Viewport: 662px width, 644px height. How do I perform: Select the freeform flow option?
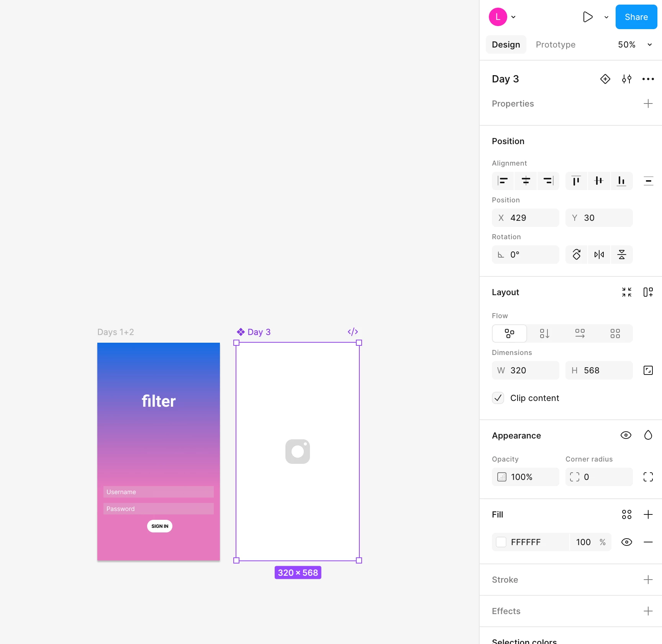tap(510, 333)
